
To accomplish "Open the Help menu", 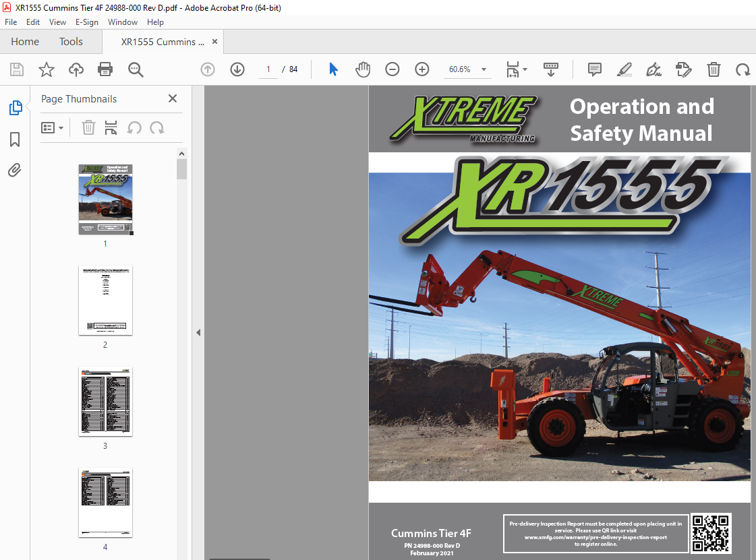I will pos(155,22).
